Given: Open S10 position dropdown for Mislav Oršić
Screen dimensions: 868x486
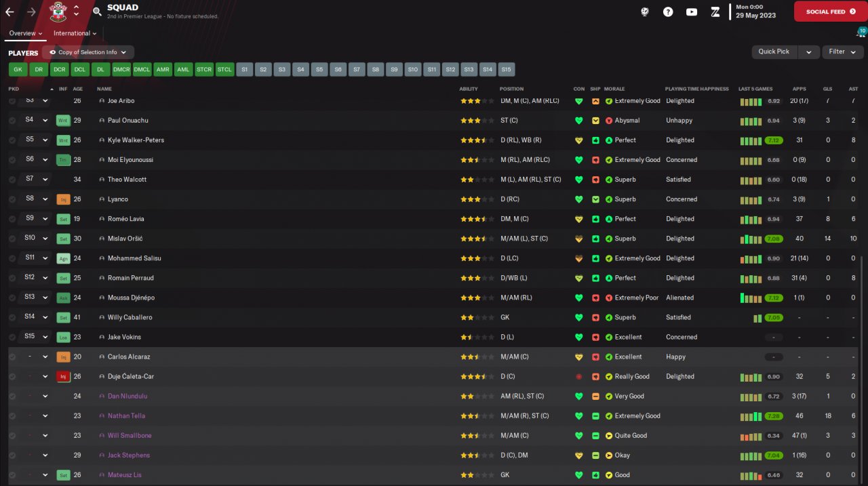Looking at the screenshot, I should 45,239.
